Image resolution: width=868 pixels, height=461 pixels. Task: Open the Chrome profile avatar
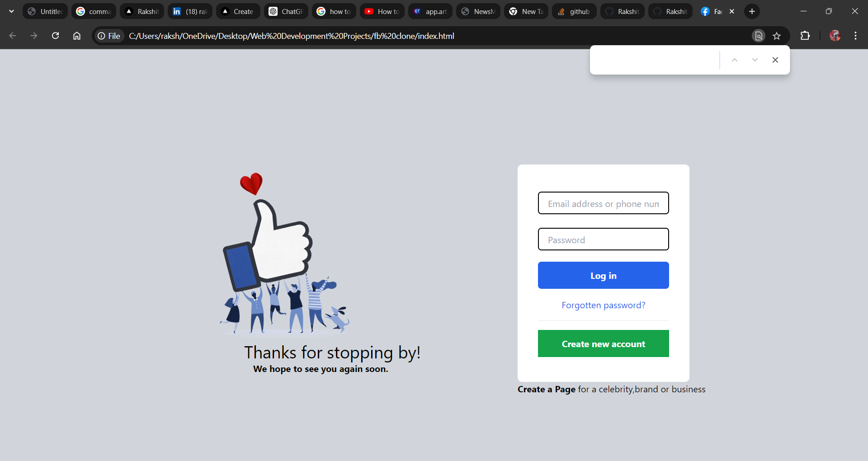(x=835, y=36)
